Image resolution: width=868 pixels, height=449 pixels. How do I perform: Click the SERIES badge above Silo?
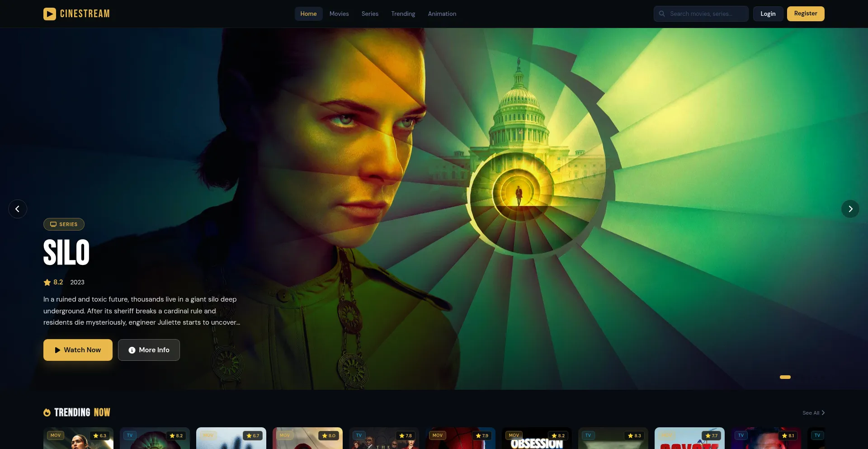coord(64,224)
